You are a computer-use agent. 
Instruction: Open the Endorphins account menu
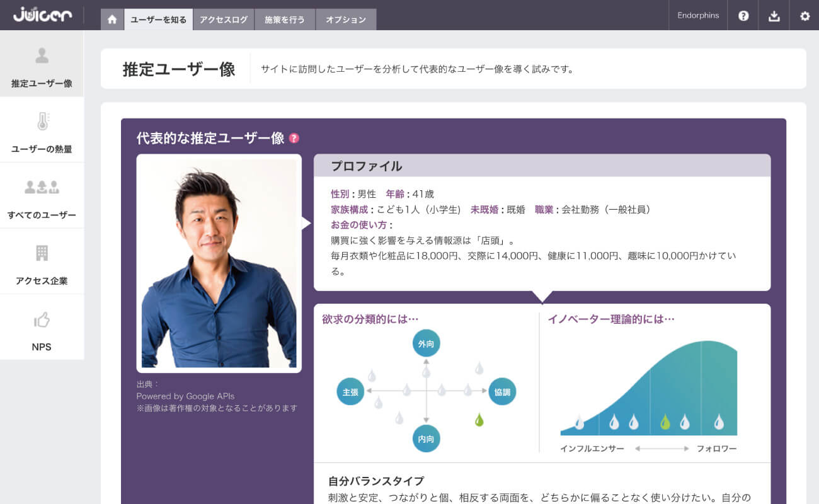(698, 15)
